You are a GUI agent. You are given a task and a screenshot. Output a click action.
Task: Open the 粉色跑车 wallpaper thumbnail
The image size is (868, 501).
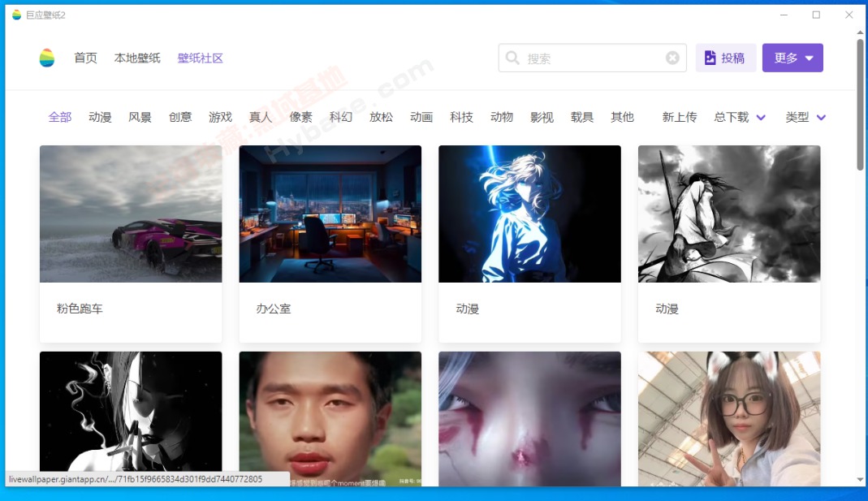131,214
